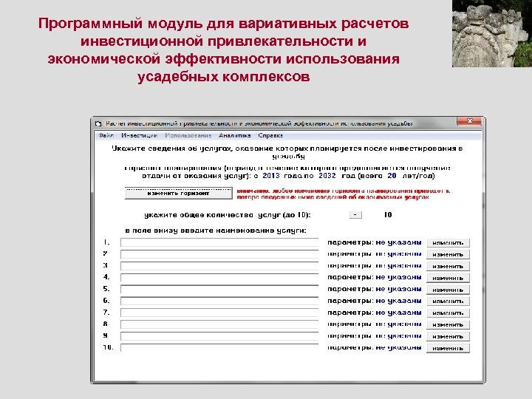Focus service name field number 4

click(219, 278)
